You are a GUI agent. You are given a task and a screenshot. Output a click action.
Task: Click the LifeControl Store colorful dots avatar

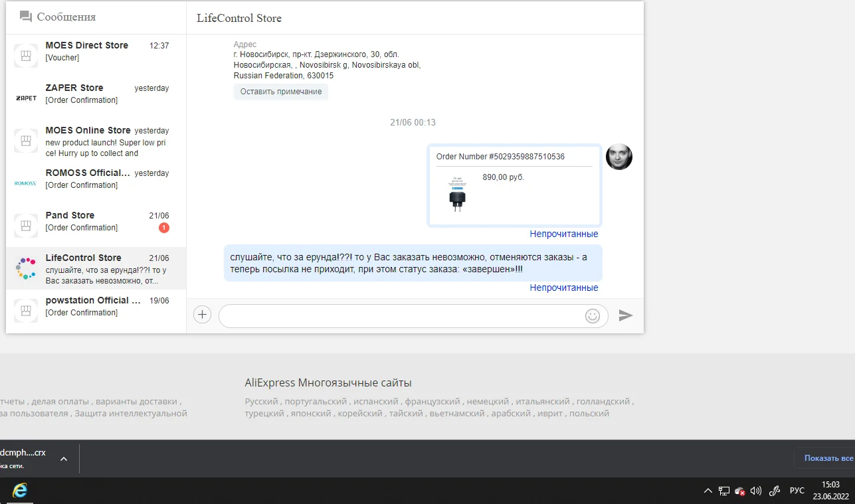coord(26,268)
